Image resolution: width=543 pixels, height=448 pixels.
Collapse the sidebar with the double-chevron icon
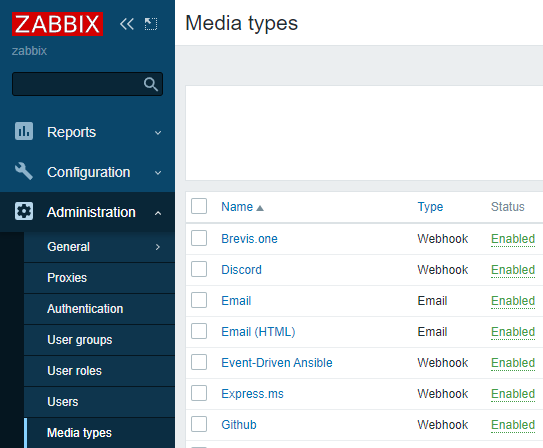127,24
